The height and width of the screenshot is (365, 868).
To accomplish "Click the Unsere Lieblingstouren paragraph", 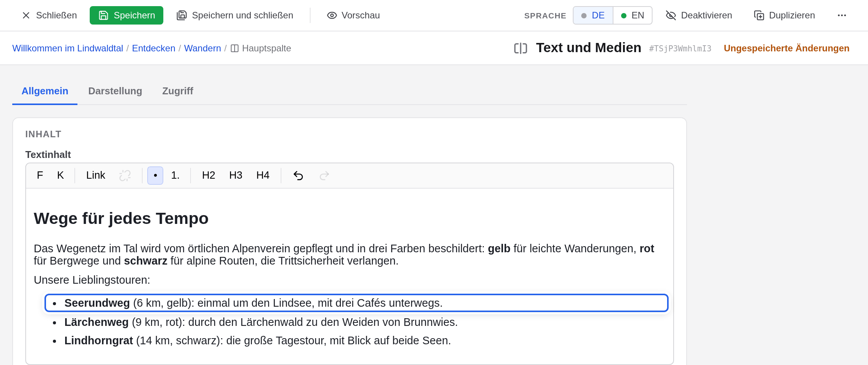I will [92, 280].
